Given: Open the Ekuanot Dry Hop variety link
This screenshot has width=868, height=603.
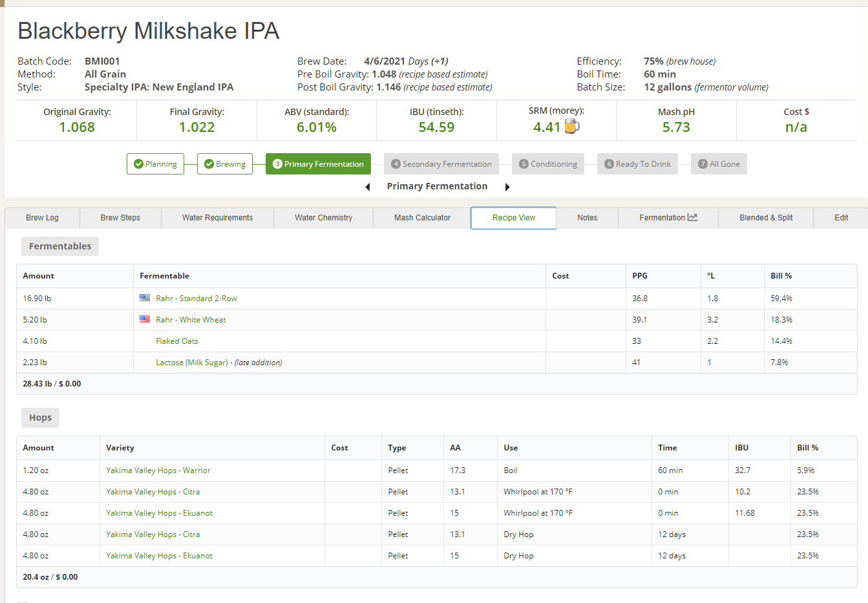Looking at the screenshot, I should [x=160, y=556].
